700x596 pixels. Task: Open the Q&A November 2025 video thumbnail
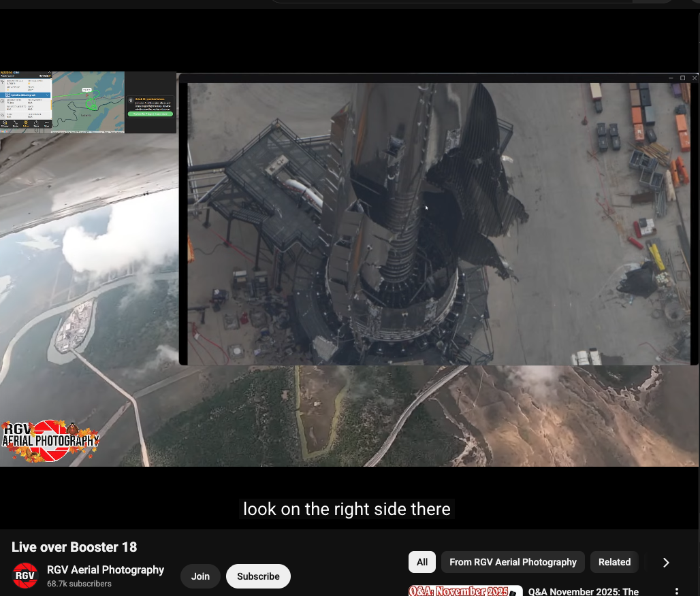click(x=465, y=591)
